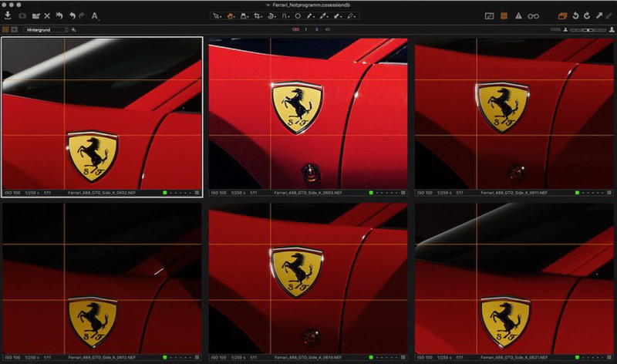Set star rating dots on image 0603
The image size is (617, 364).
pyautogui.click(x=387, y=193)
